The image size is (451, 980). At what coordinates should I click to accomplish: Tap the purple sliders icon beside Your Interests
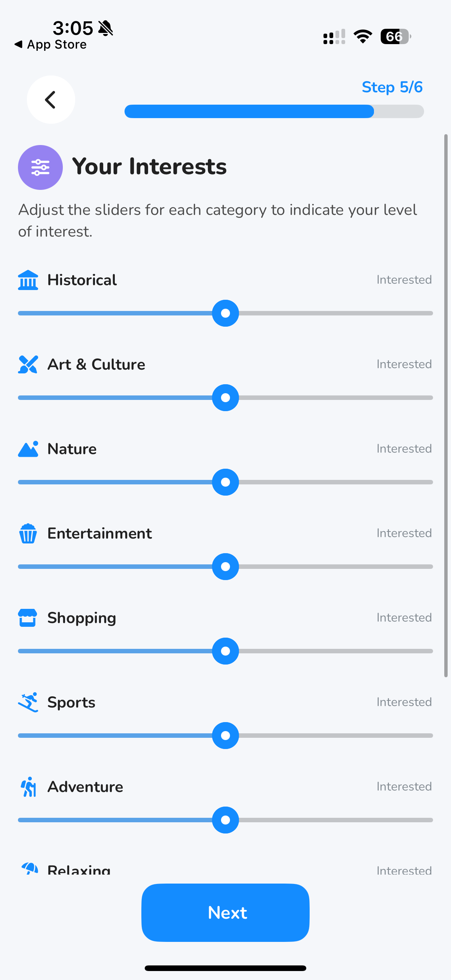point(40,167)
